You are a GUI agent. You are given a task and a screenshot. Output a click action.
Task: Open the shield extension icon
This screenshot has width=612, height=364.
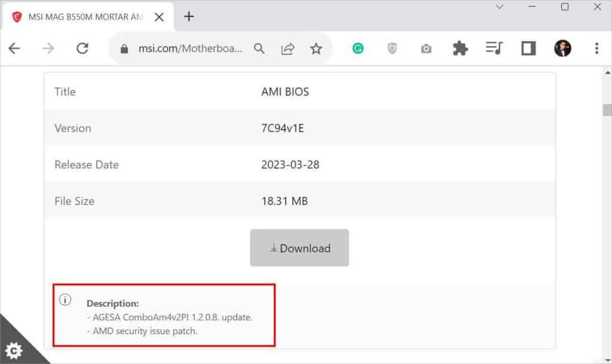(392, 48)
